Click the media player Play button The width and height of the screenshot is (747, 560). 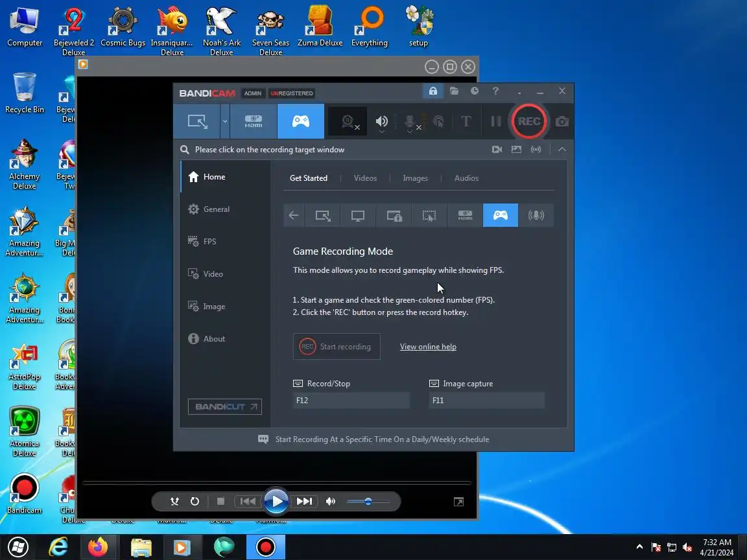[x=276, y=502]
